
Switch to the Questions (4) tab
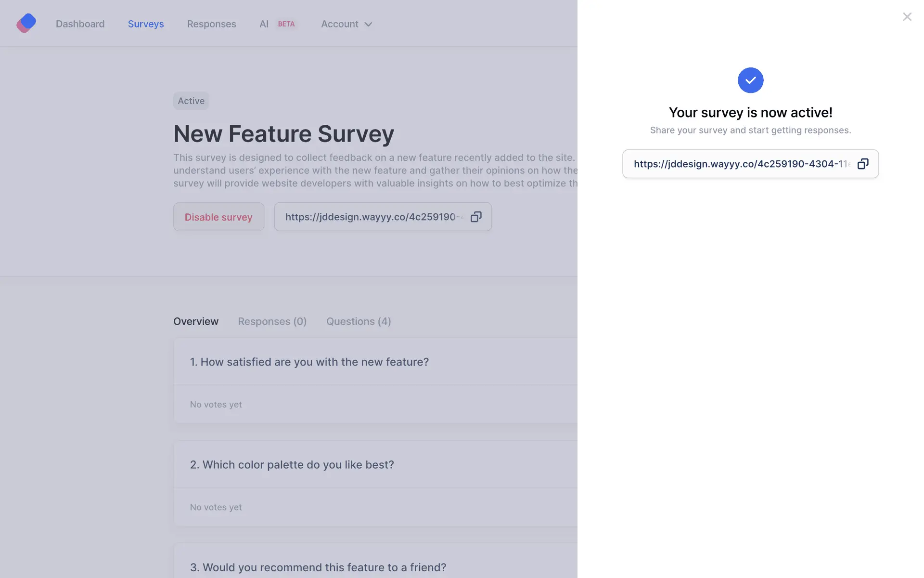tap(359, 321)
